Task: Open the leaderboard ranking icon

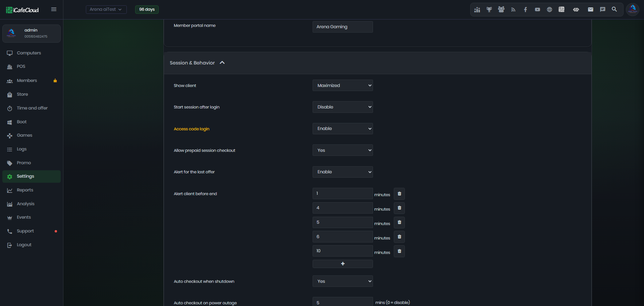Action: tap(477, 10)
